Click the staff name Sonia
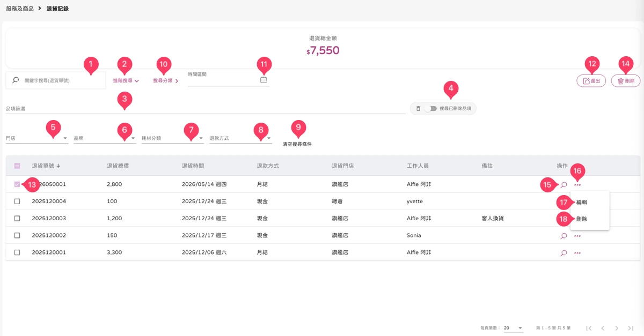Image resolution: width=644 pixels, height=336 pixels. [414, 236]
